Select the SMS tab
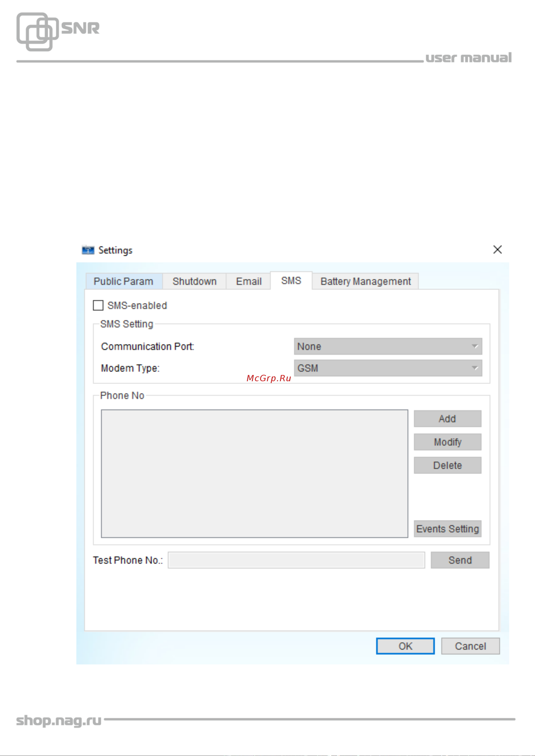535x756 pixels. (x=291, y=280)
